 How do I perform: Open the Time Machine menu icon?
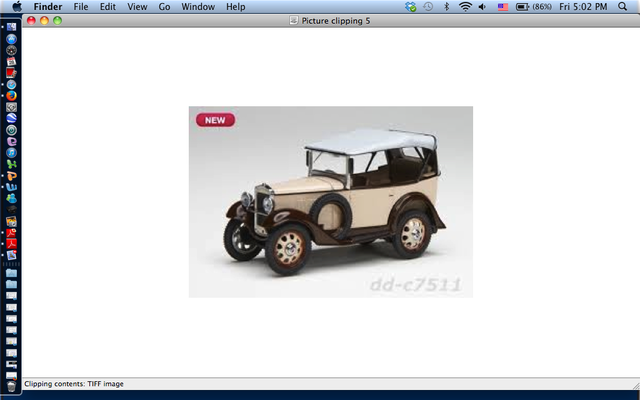pos(428,7)
